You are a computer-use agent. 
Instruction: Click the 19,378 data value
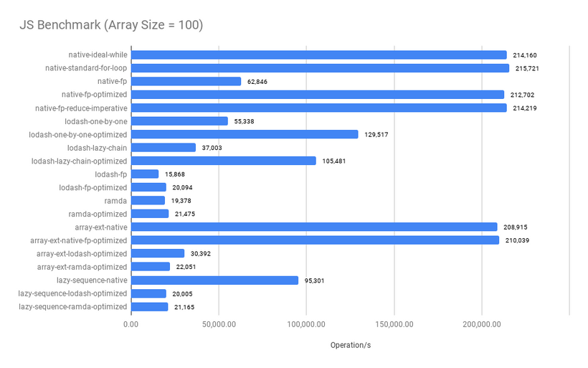click(x=181, y=201)
